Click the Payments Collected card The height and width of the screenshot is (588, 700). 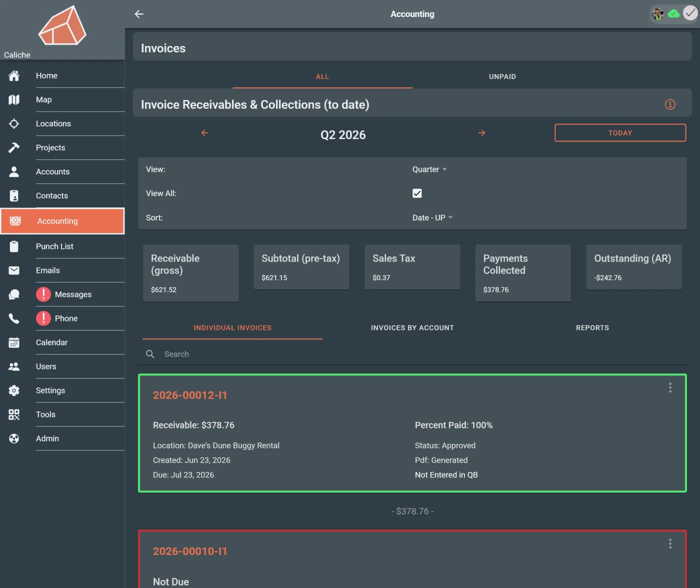click(523, 273)
